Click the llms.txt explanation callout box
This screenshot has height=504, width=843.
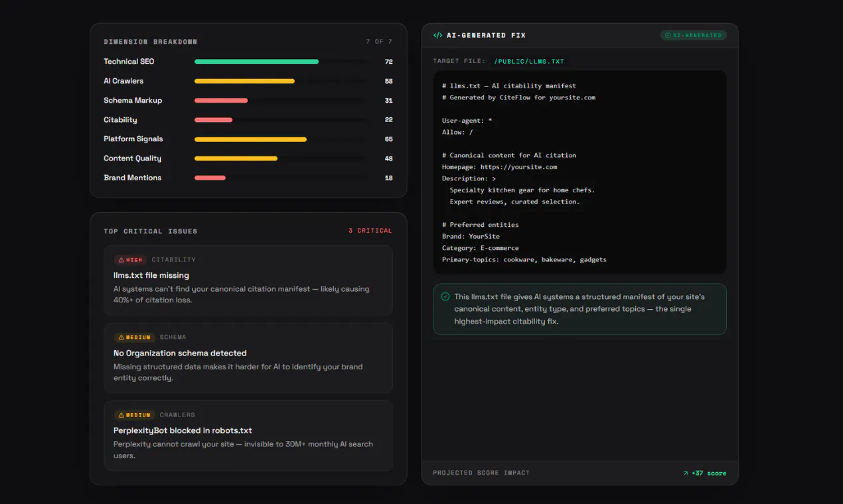pyautogui.click(x=579, y=309)
